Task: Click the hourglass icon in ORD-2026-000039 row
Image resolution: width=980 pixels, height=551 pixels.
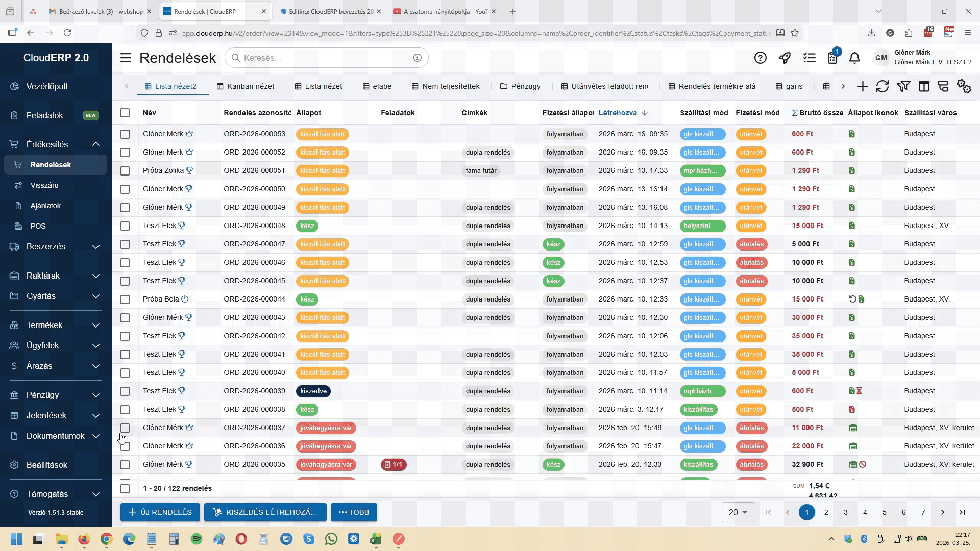Action: point(859,391)
